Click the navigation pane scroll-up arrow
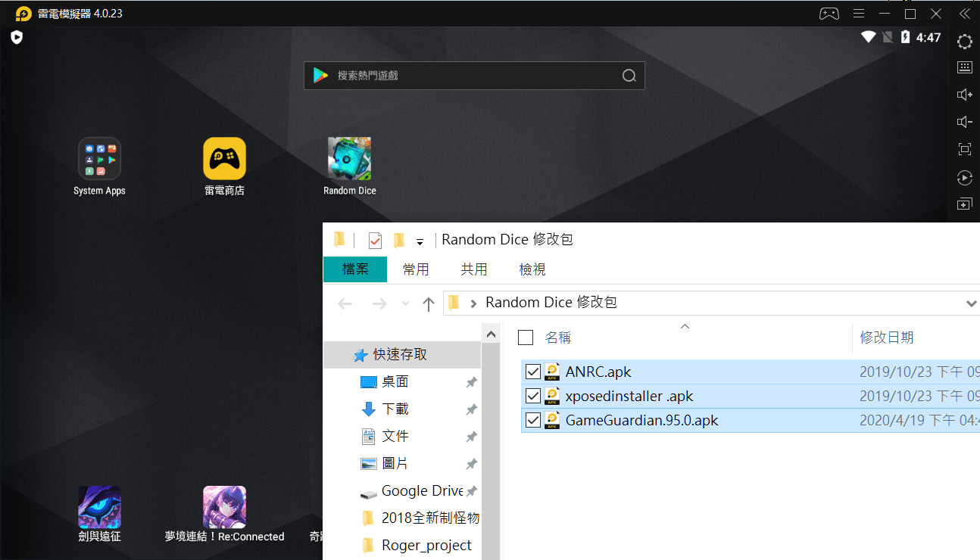Image resolution: width=980 pixels, height=560 pixels. (491, 334)
